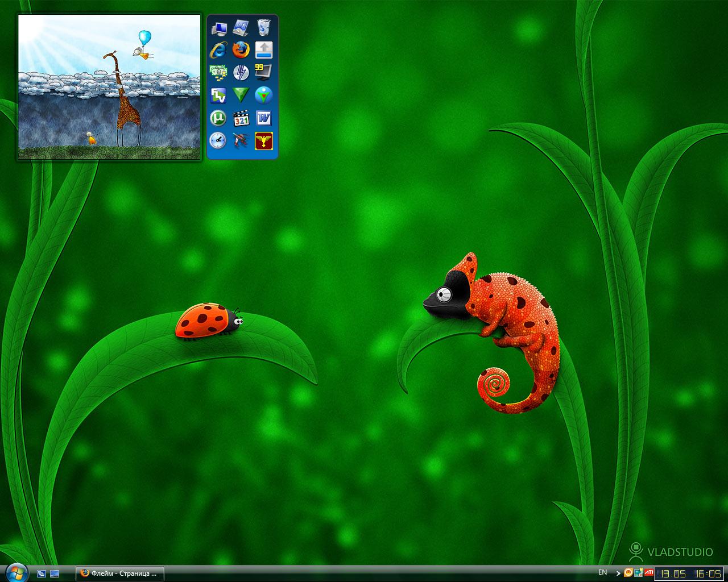
Task: Open the blue globe with green figure icon
Action: [x=264, y=95]
